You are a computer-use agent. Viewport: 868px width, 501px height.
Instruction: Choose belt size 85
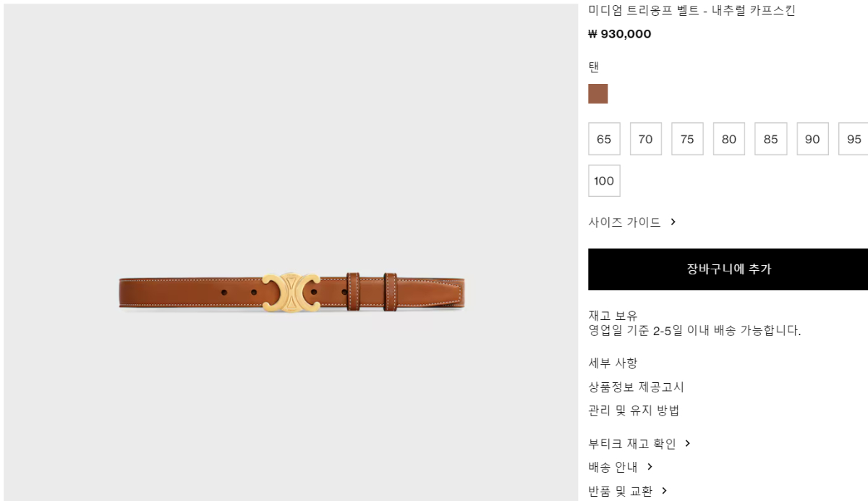click(x=771, y=139)
